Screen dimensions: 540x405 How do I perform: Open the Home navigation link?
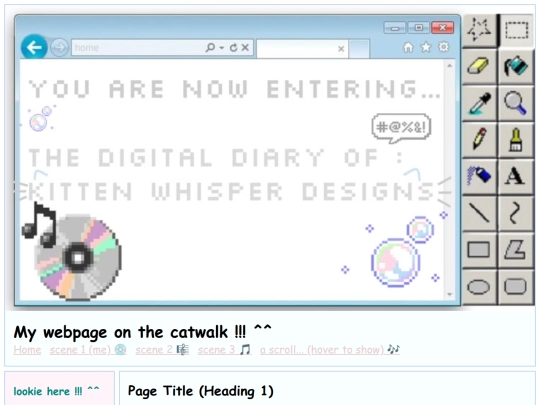point(27,350)
